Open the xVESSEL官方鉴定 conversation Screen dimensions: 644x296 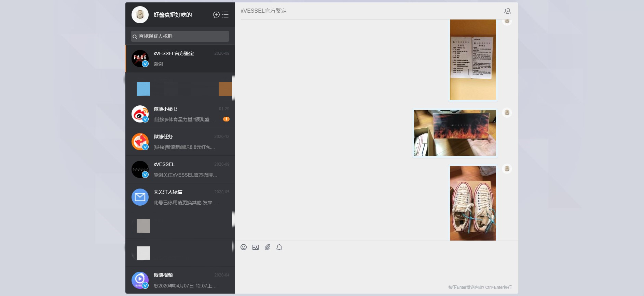pyautogui.click(x=180, y=59)
